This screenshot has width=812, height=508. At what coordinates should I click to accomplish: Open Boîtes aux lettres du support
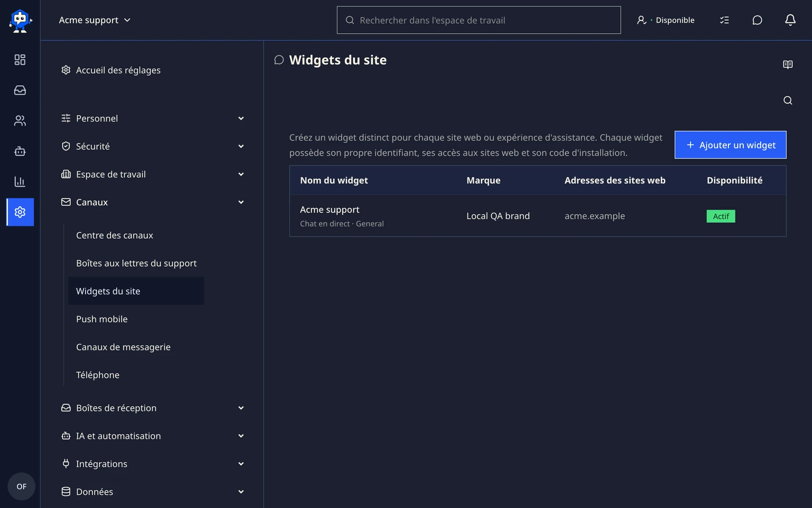[136, 263]
